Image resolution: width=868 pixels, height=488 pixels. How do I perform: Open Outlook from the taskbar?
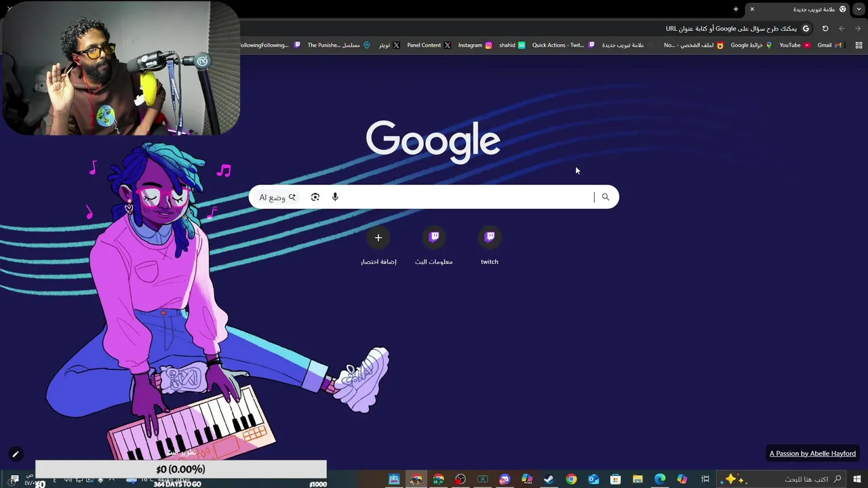(x=593, y=479)
